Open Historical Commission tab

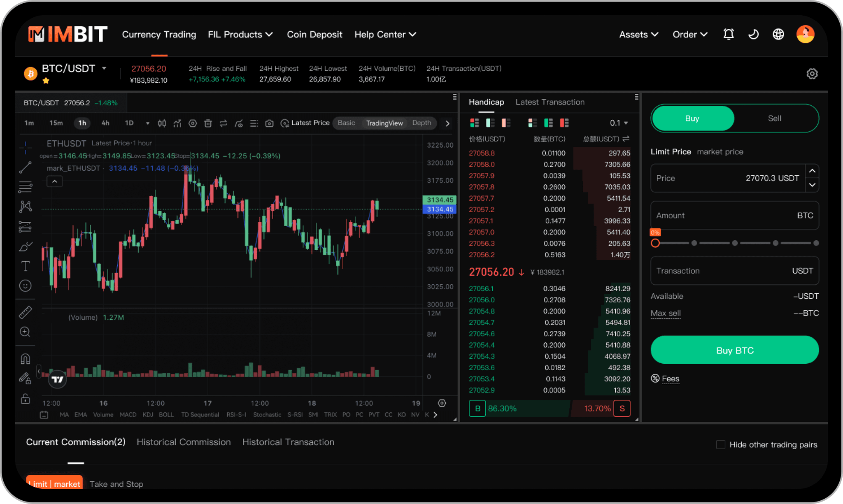pyautogui.click(x=184, y=442)
